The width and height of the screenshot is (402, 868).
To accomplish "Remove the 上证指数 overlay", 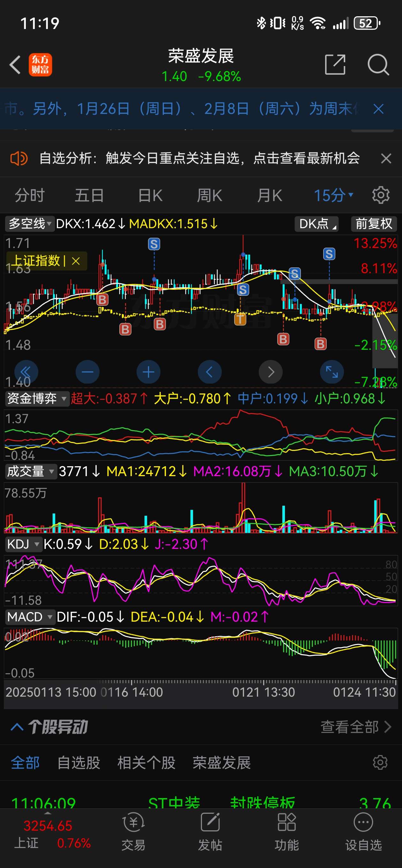I will click(x=76, y=261).
